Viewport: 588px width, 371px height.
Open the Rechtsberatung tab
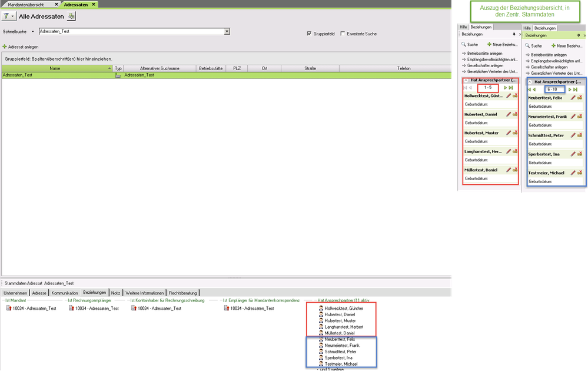pos(184,293)
